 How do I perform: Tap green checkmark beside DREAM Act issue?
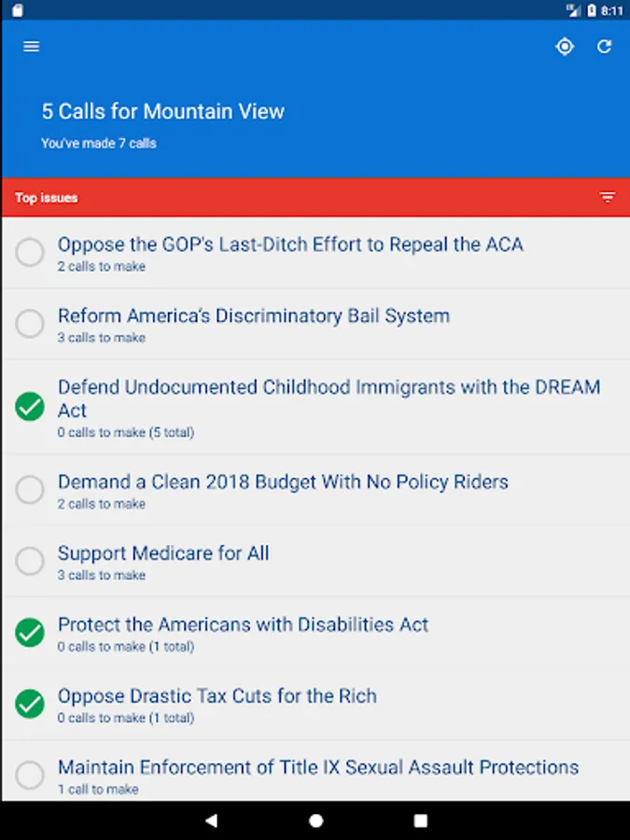30,407
